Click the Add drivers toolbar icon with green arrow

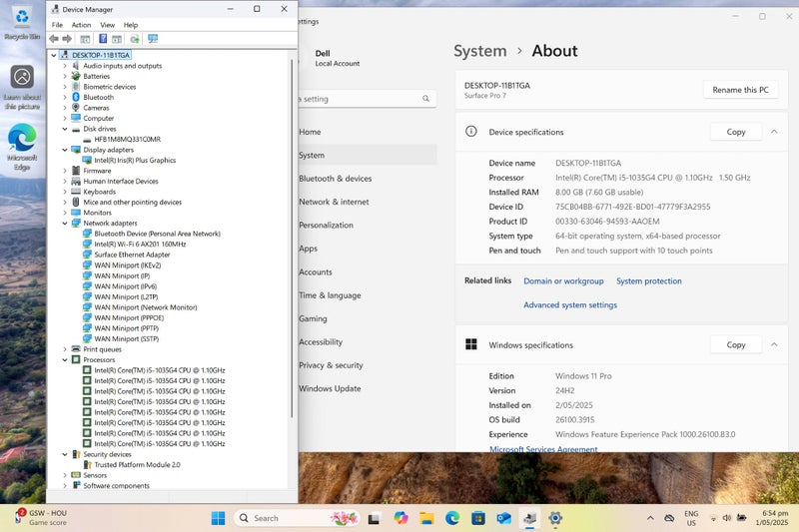point(135,39)
